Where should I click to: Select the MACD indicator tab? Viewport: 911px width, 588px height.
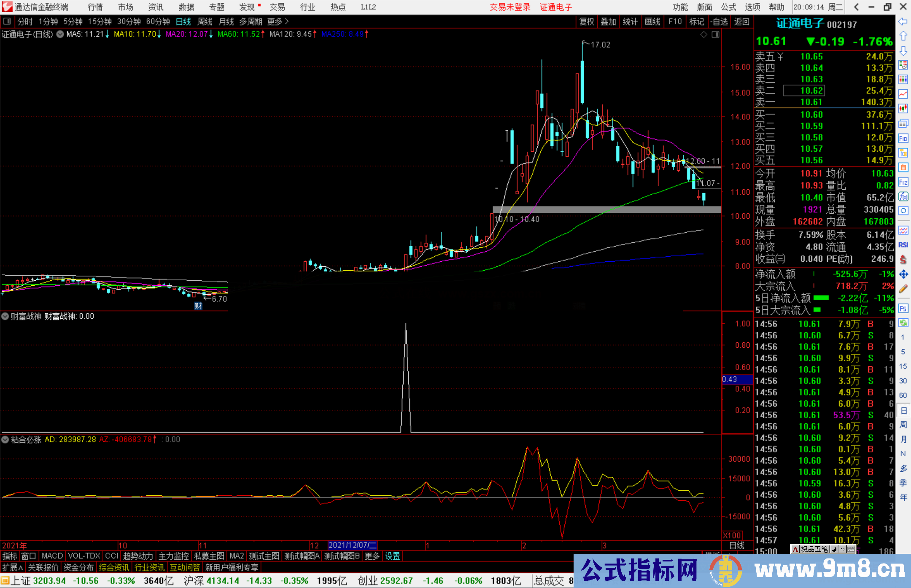(52, 556)
